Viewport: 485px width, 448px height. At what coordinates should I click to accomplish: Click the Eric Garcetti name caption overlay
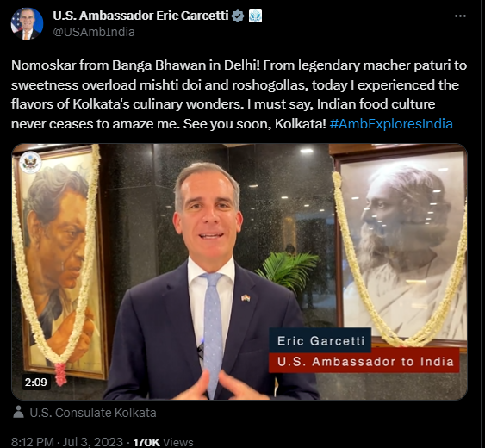click(x=320, y=340)
